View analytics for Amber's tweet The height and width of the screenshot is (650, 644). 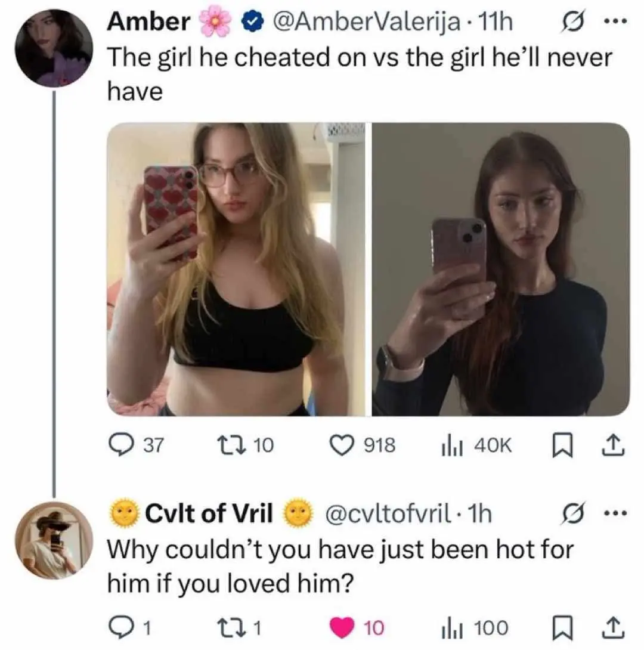[449, 445]
